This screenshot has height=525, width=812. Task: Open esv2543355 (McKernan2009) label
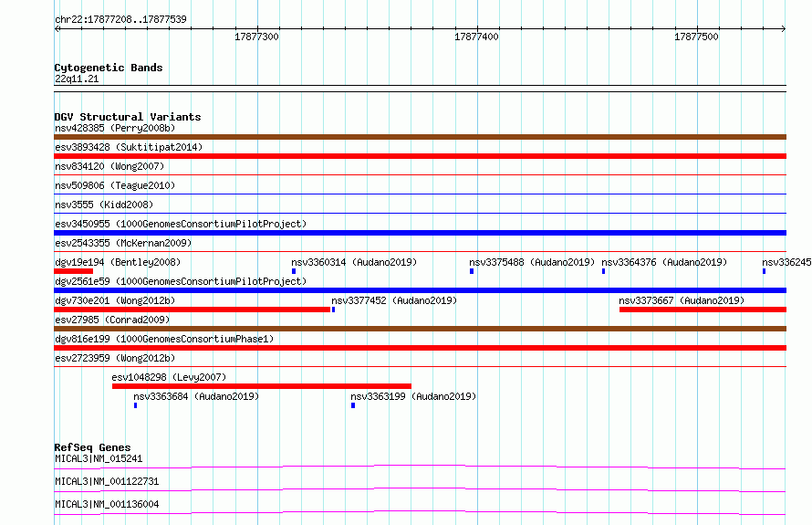(x=123, y=243)
